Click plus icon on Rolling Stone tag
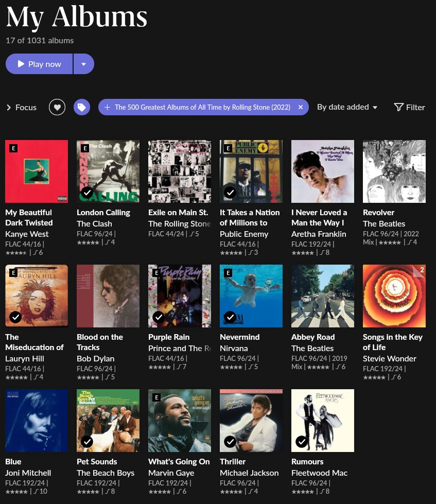Image resolution: width=436 pixels, height=504 pixels. (x=107, y=107)
